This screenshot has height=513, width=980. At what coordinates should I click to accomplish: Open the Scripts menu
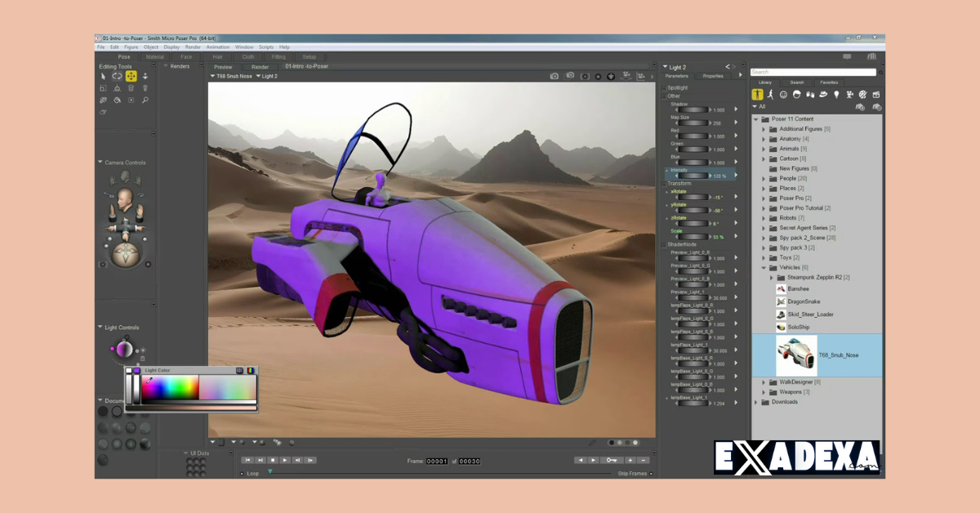tap(265, 47)
